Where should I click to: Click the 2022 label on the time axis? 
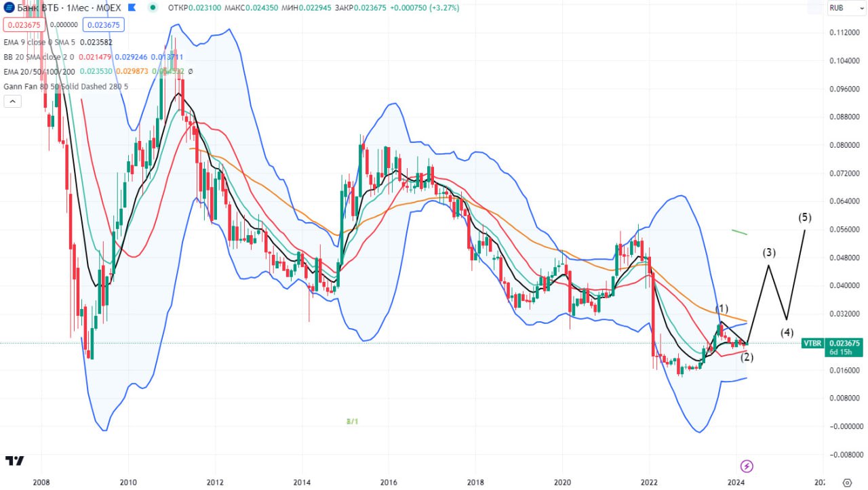tap(649, 483)
